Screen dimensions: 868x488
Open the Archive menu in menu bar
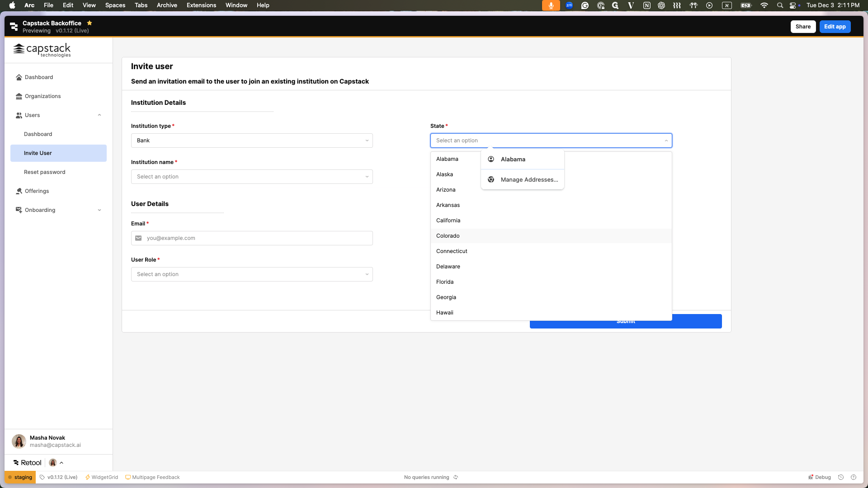coord(167,5)
